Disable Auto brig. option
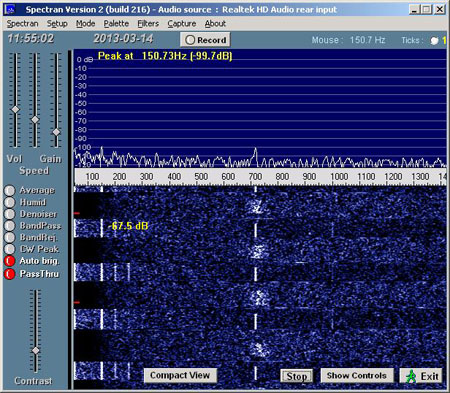Screen dimensions: 450x393 [10, 261]
